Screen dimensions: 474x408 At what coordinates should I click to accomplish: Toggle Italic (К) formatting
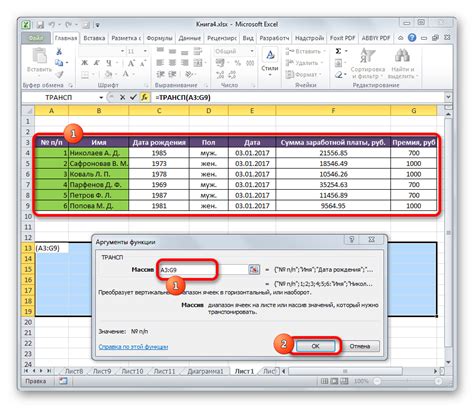(x=97, y=63)
